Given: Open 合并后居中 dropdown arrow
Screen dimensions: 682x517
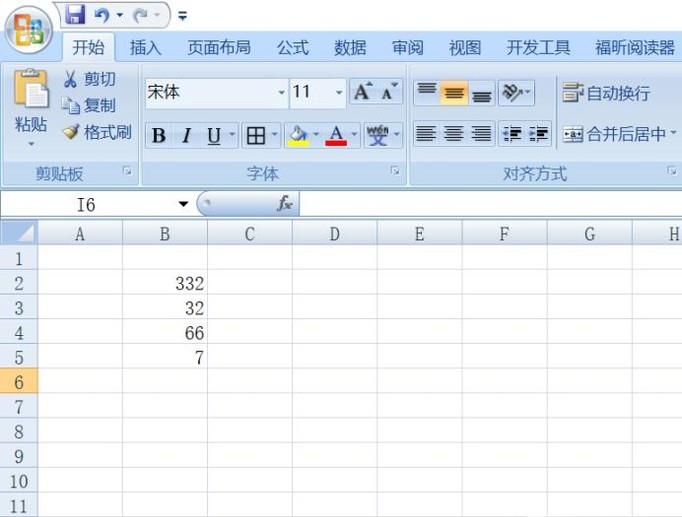Looking at the screenshot, I should tap(673, 133).
